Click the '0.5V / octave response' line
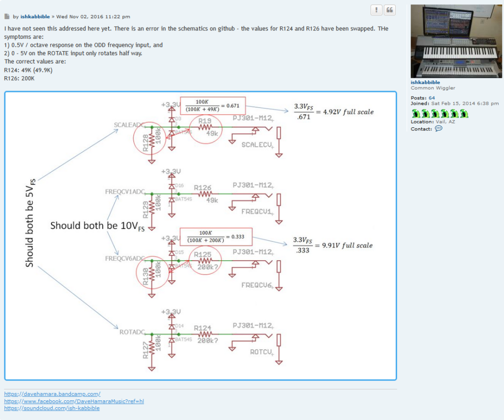The width and height of the screenshot is (504, 420). pyautogui.click(x=84, y=45)
